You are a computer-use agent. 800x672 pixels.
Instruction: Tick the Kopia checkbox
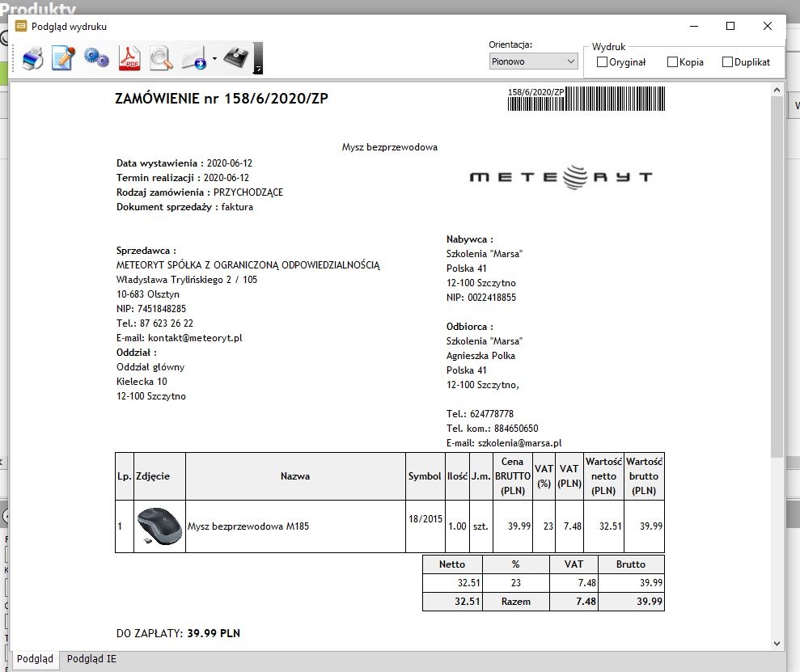(x=685, y=62)
